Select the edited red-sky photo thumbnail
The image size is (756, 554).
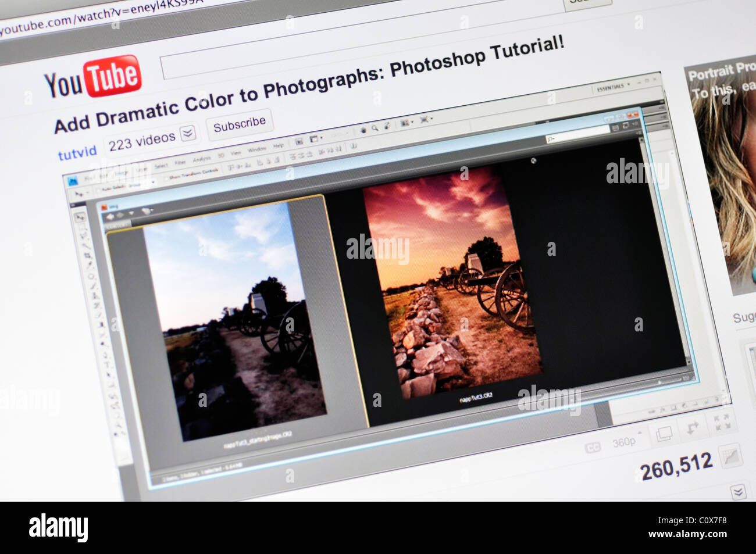coord(453,283)
